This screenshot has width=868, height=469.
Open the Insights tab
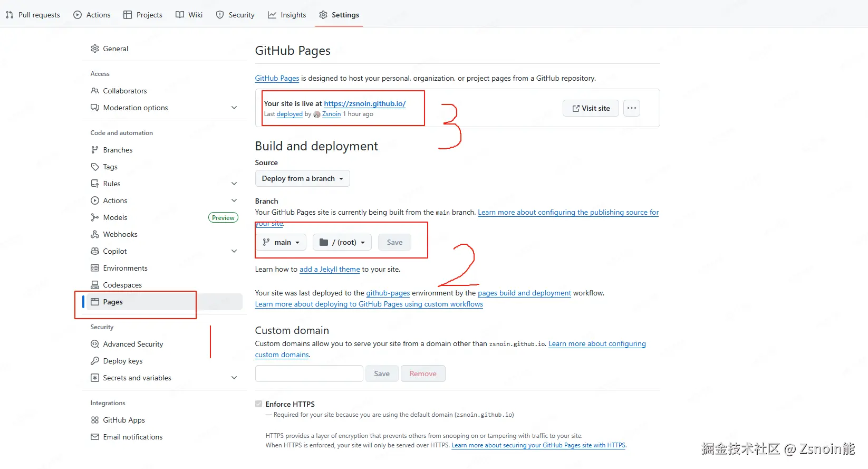tap(287, 15)
